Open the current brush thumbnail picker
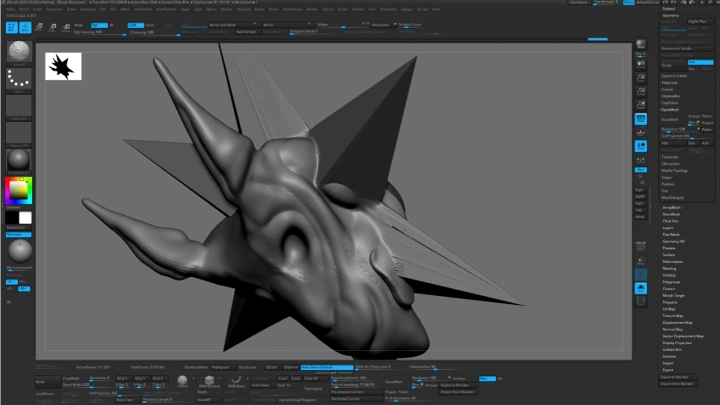The image size is (720, 405). coord(19,51)
